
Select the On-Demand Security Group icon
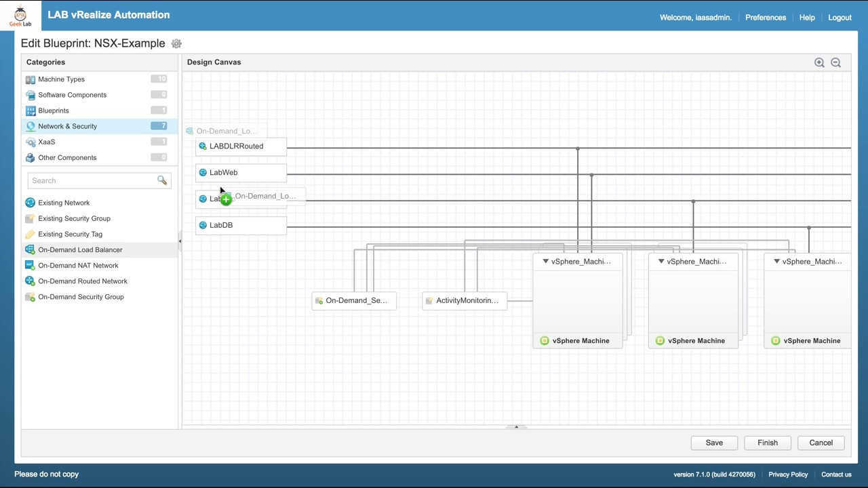[x=30, y=296]
